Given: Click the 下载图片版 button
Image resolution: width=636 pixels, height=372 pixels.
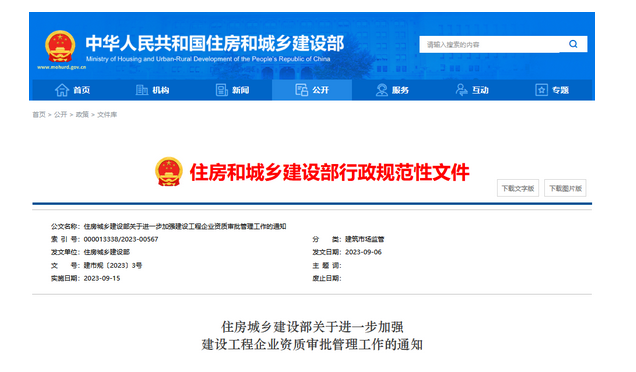Looking at the screenshot, I should [x=565, y=188].
